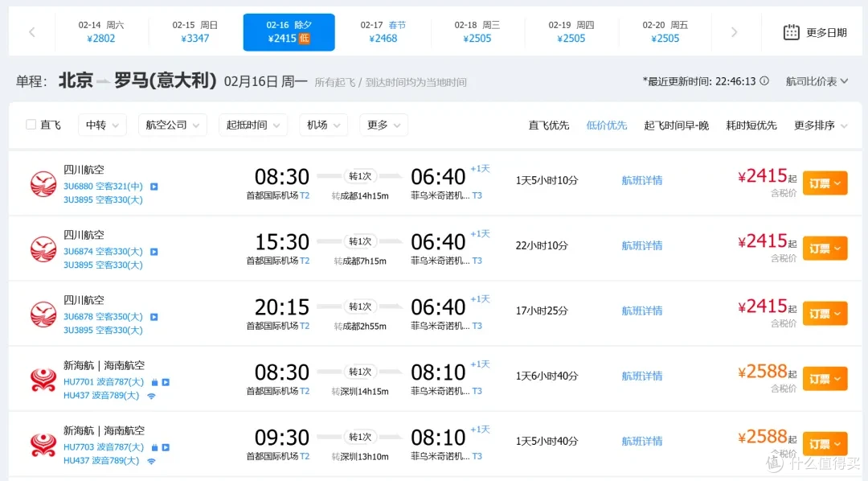868x481 pixels.
Task: Click video icon next to 3U6878
Action: pyautogui.click(x=154, y=317)
